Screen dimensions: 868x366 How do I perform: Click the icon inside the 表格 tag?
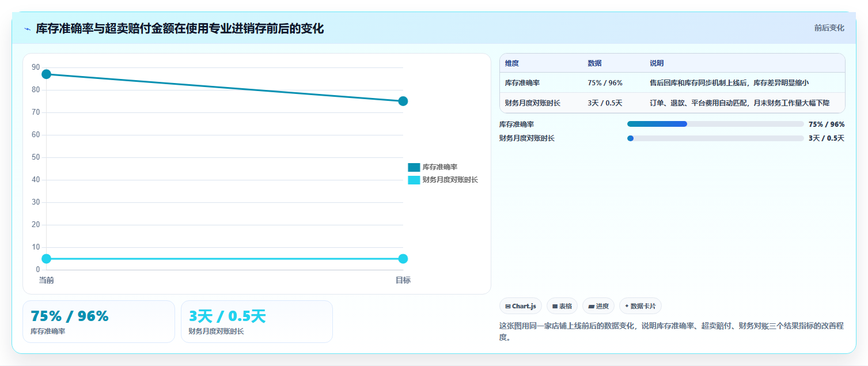(x=555, y=307)
